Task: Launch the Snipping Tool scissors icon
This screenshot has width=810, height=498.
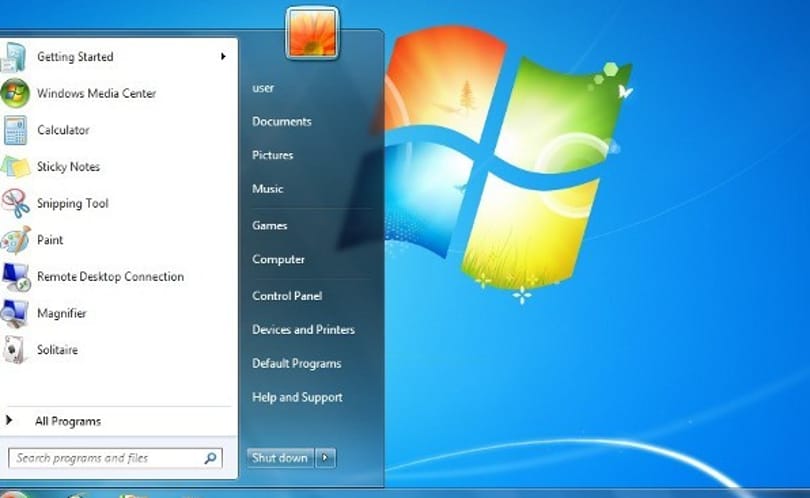Action: point(15,204)
